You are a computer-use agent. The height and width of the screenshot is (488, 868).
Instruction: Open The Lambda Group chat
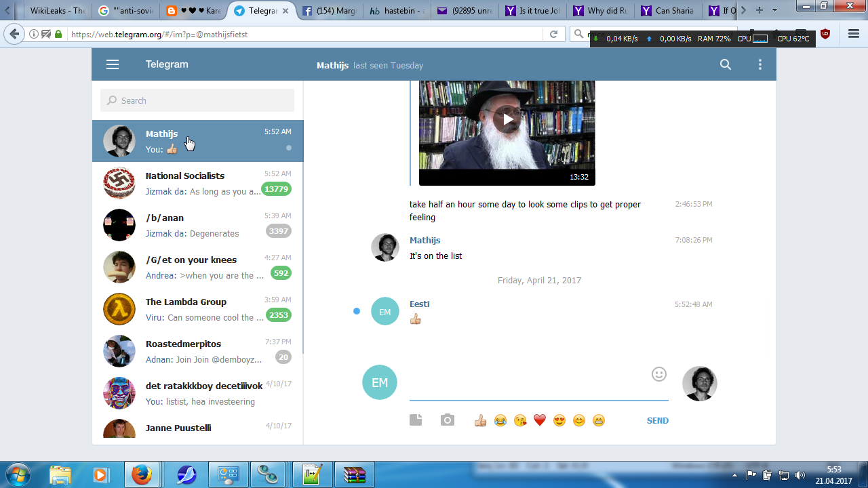[x=197, y=309]
